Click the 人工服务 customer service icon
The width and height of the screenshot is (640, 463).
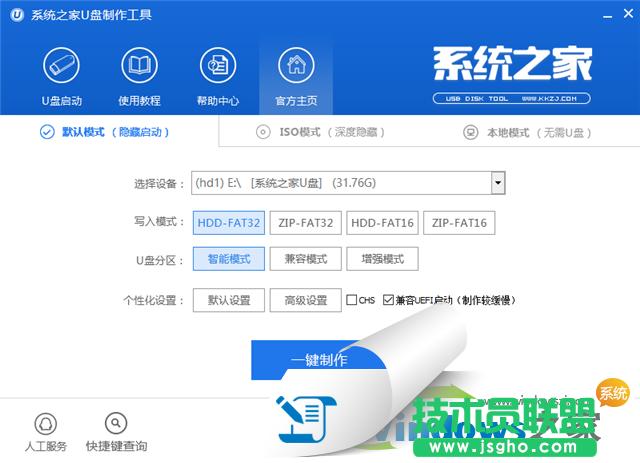tap(44, 425)
